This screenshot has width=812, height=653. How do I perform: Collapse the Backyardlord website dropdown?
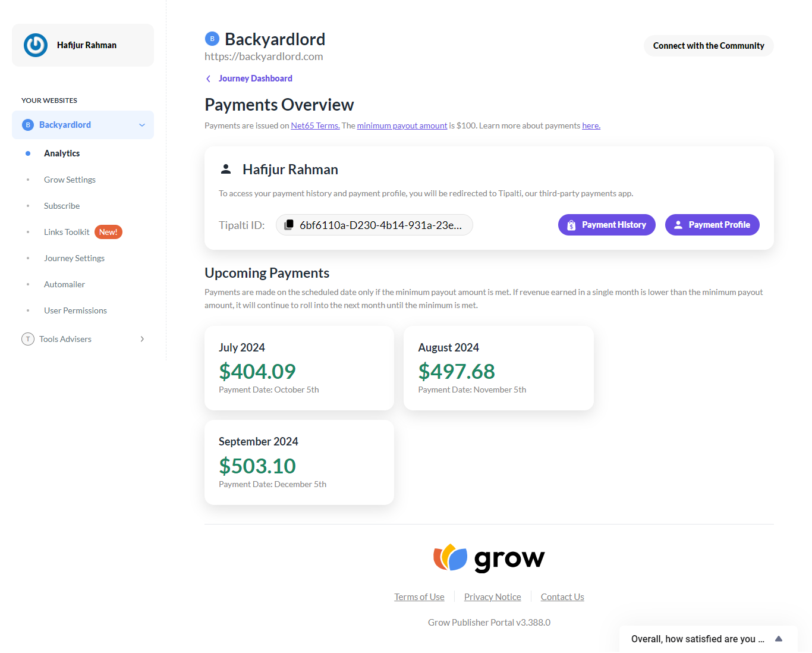click(142, 125)
